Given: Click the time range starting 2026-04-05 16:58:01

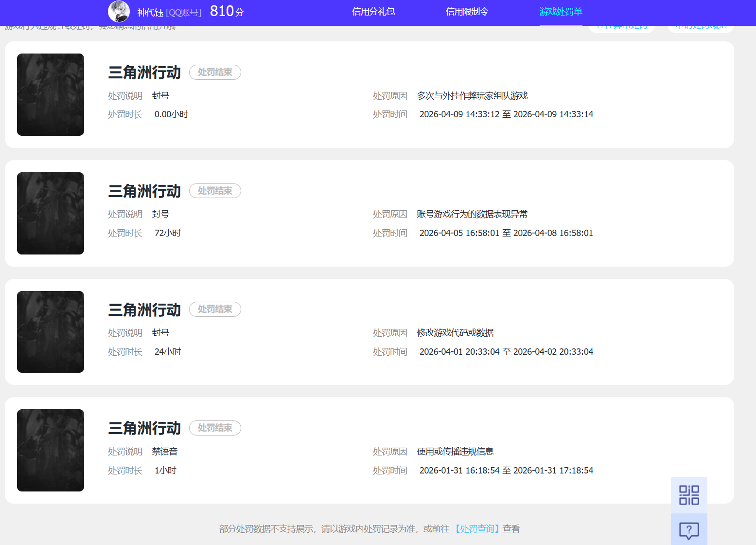Looking at the screenshot, I should [506, 233].
